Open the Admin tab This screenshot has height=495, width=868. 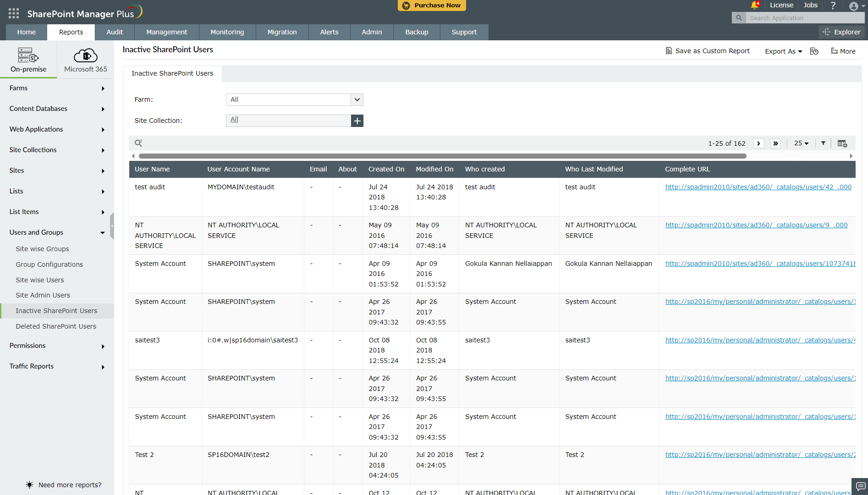[x=372, y=32]
